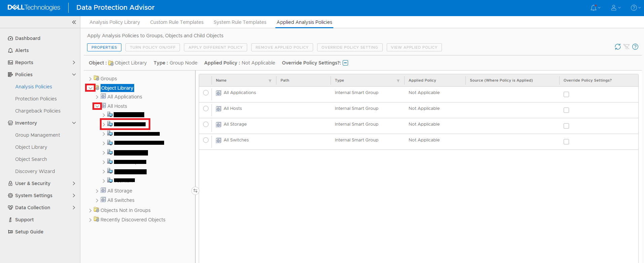Select the All Switches radio button

click(x=206, y=140)
